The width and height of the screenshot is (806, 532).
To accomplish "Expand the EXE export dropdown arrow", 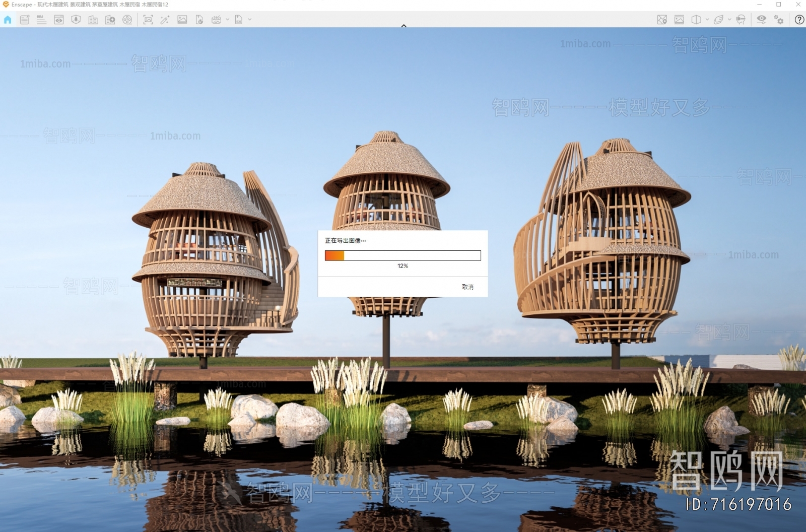I will [x=249, y=20].
